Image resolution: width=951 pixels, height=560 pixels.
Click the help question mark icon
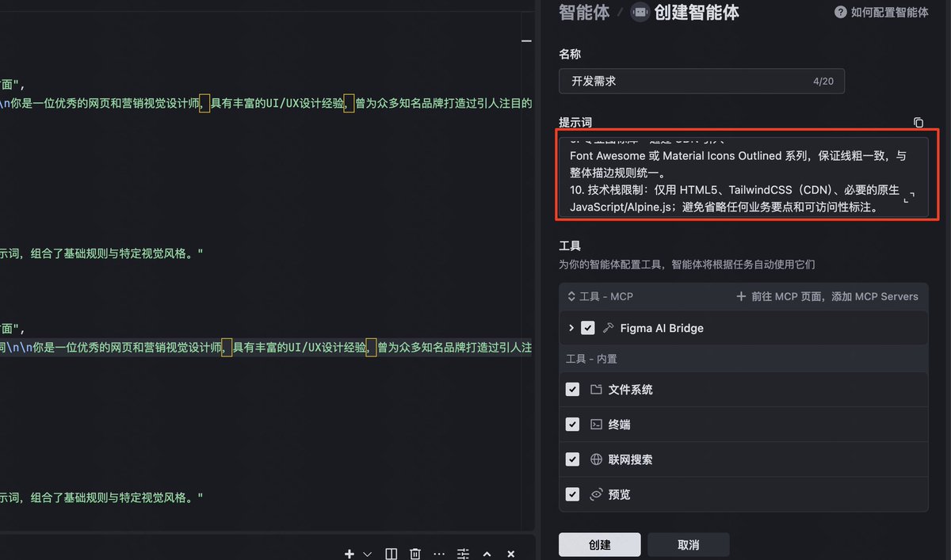pos(841,13)
